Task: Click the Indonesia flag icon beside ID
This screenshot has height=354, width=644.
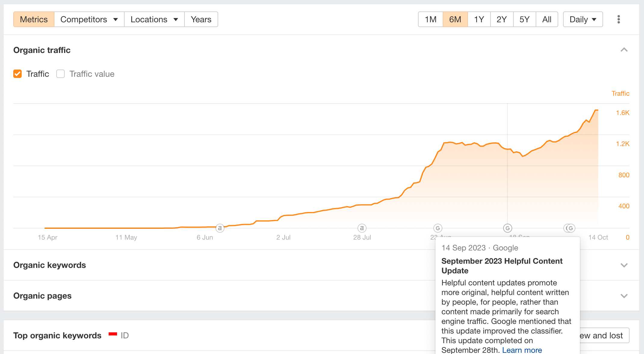Action: (x=113, y=334)
